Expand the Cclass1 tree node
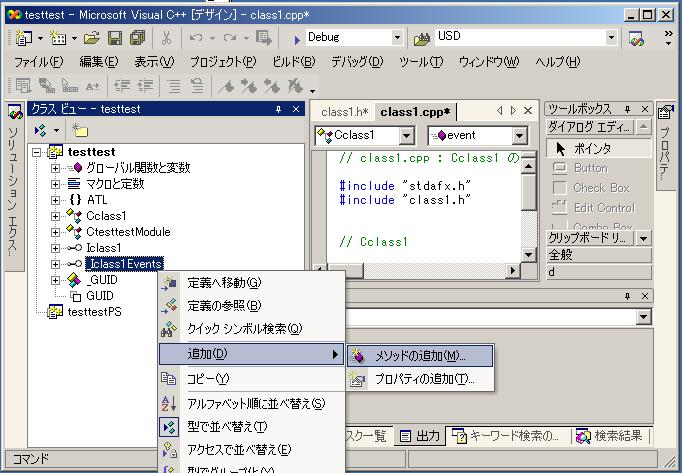This screenshot has width=682, height=473. 55,216
